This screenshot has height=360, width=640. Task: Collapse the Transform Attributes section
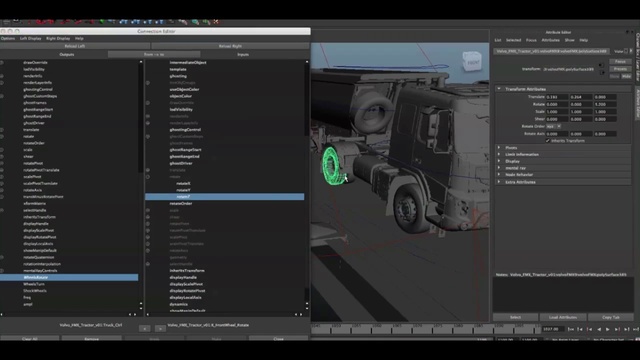499,89
